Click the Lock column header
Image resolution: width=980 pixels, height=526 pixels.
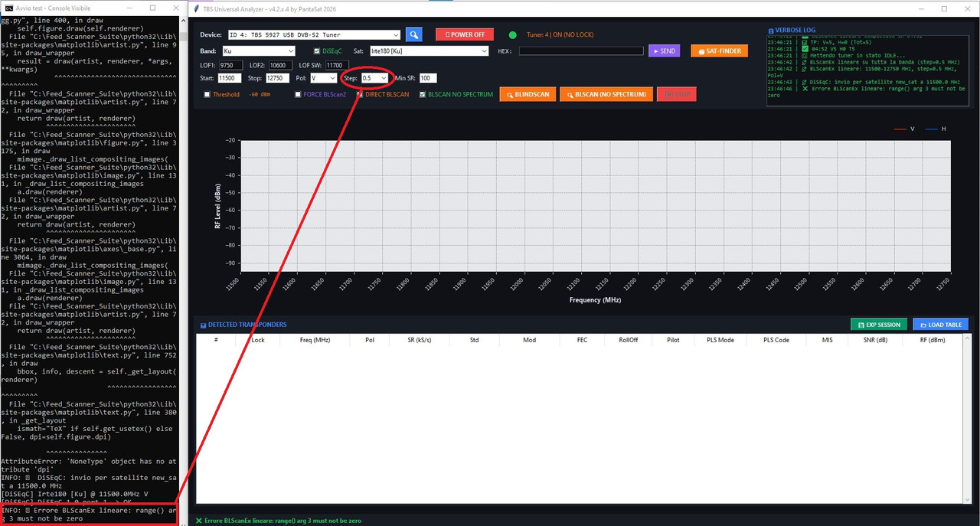click(258, 340)
